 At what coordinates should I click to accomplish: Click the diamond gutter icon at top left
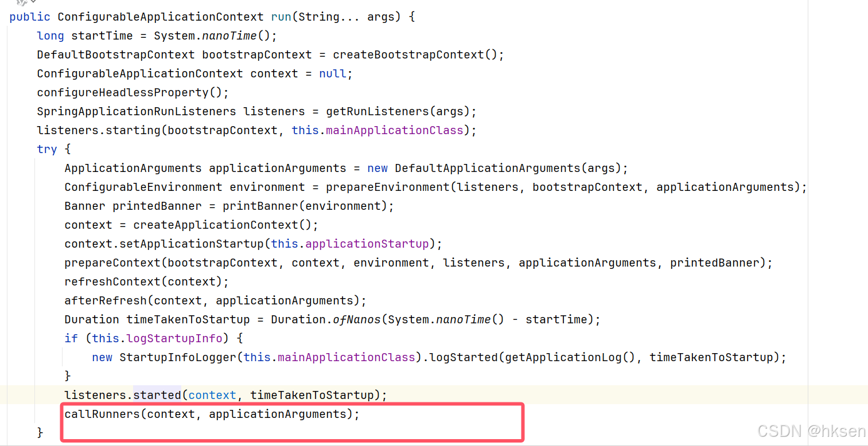point(33,2)
